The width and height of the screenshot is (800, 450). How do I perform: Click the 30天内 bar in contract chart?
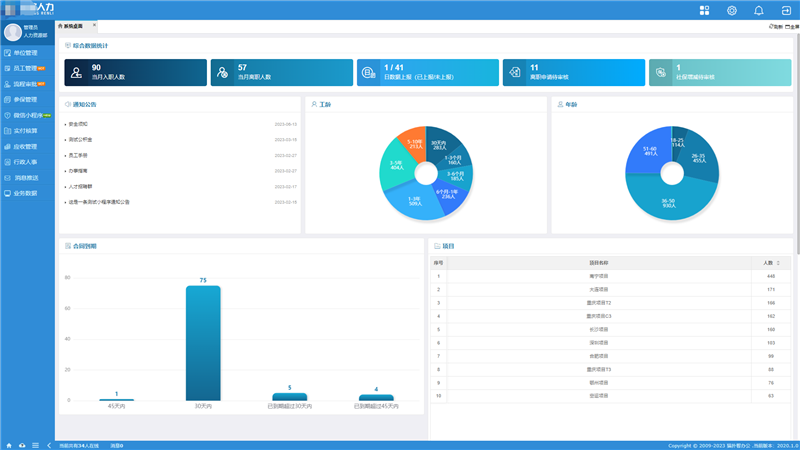tap(203, 343)
